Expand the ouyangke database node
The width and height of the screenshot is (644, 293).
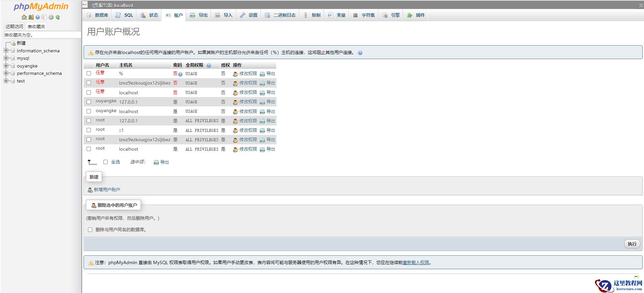tap(6, 66)
